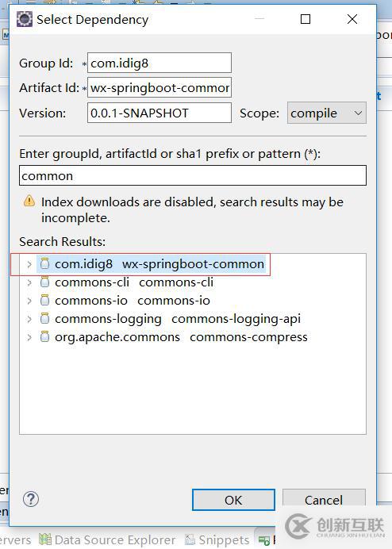Expand the org.apache.commons commons-compress result
This screenshot has width=392, height=549.
(29, 337)
